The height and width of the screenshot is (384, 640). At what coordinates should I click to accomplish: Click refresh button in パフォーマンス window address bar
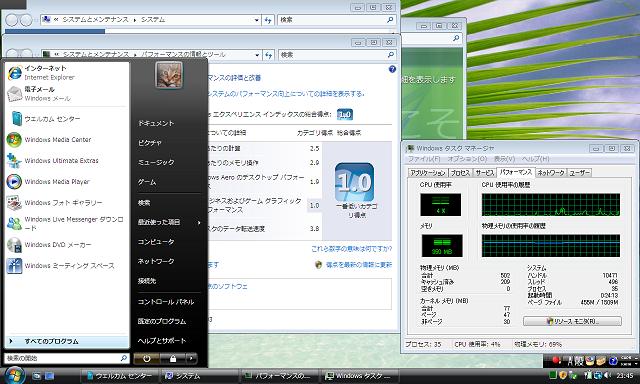tap(268, 55)
